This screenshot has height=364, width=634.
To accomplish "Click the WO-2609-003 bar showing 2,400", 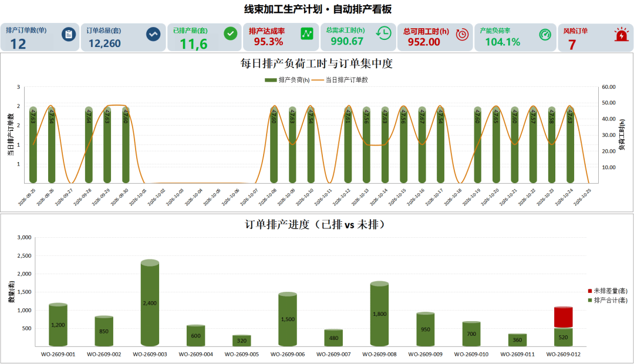I will pos(150,303).
